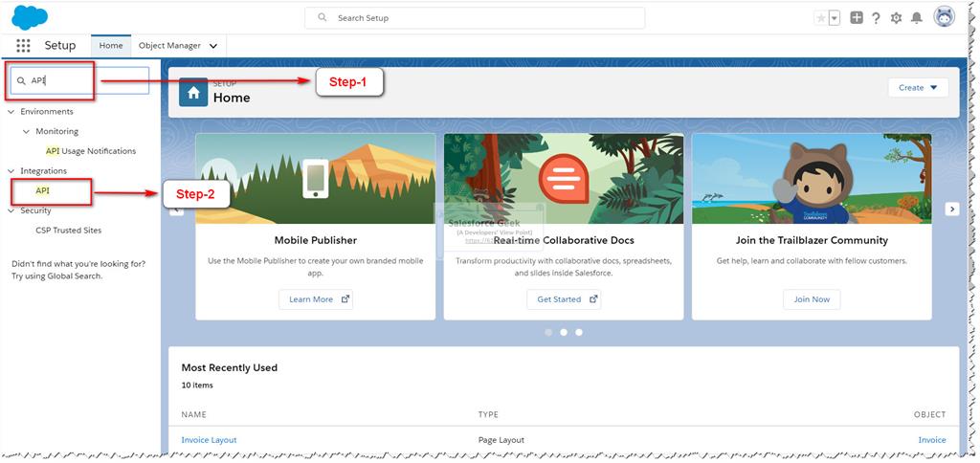Click the Setup app name label
Image resolution: width=980 pixels, height=463 pixels.
click(x=60, y=46)
